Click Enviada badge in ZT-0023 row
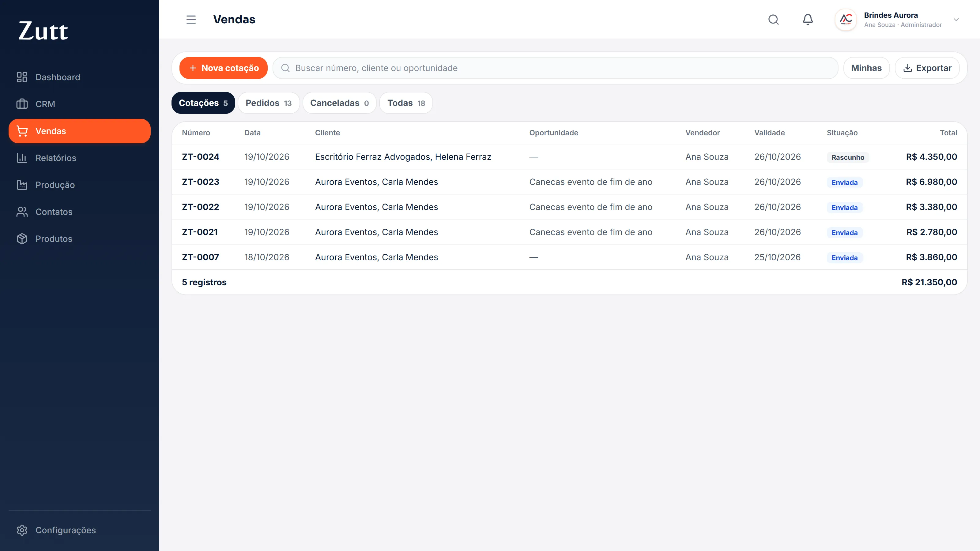 tap(845, 182)
